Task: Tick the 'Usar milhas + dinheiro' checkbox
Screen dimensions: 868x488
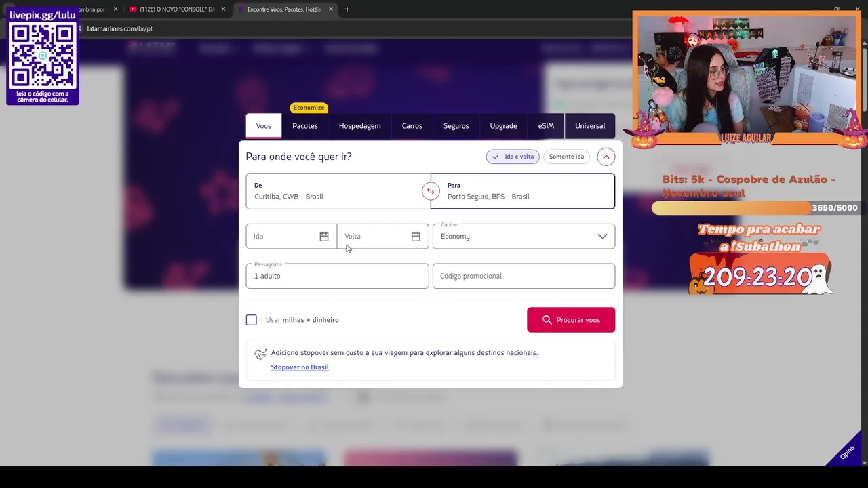Action: pos(252,320)
